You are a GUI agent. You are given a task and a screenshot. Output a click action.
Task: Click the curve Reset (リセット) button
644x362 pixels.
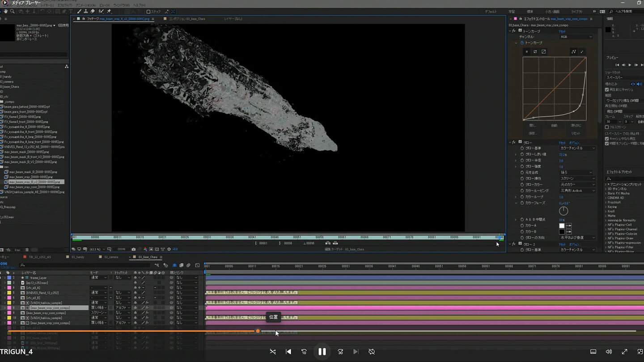(576, 133)
